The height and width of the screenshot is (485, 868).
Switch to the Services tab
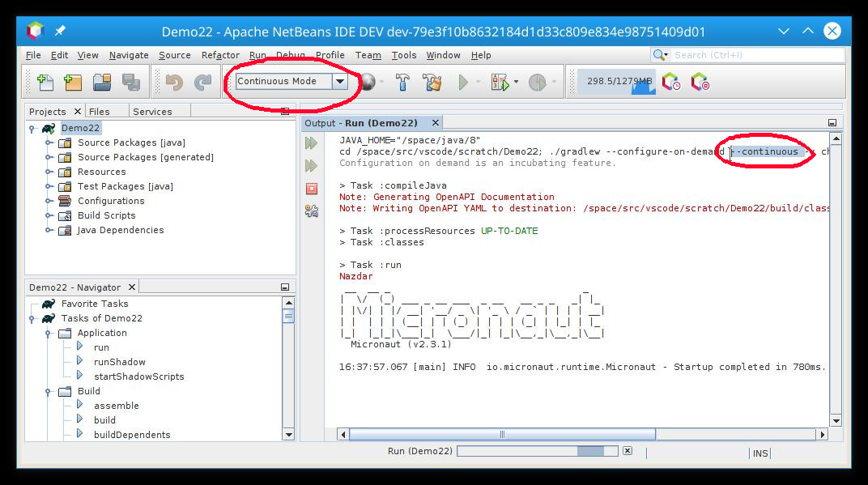point(152,111)
